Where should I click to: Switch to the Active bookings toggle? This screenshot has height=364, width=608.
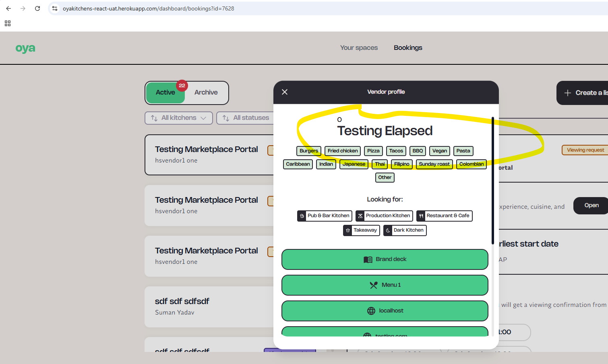pos(165,93)
